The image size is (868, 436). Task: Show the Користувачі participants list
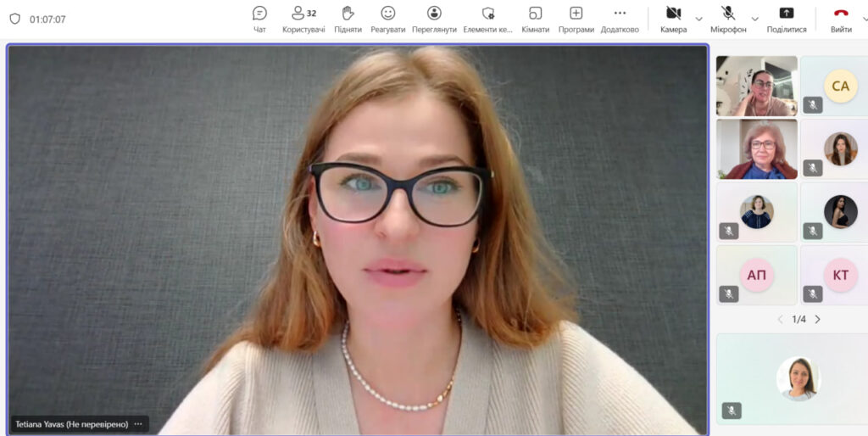(303, 19)
